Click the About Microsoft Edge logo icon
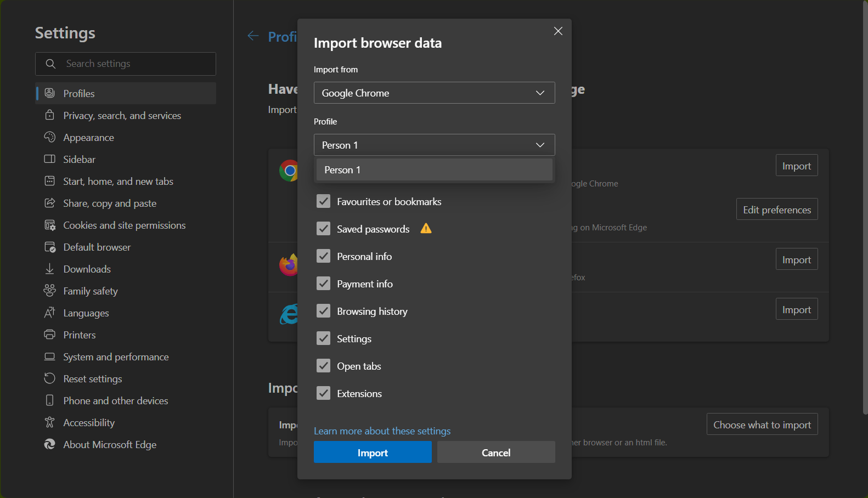Screen dimensions: 868x498 click(49, 444)
